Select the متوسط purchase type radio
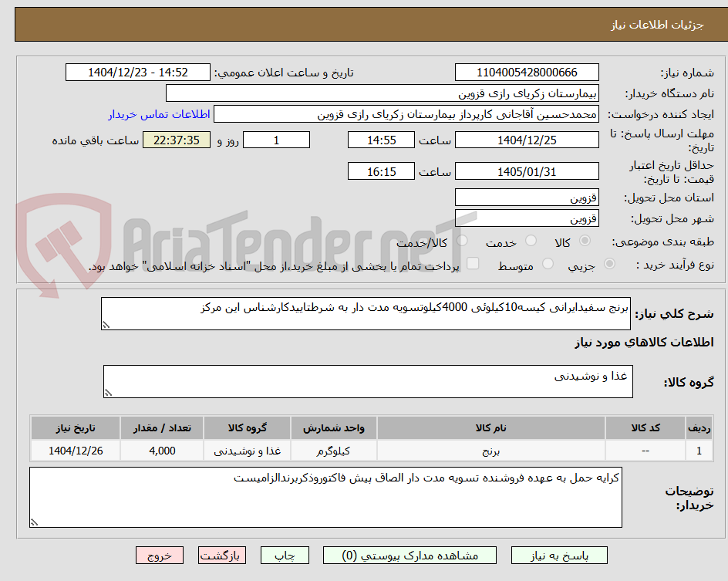Image resolution: width=728 pixels, height=581 pixels. pyautogui.click(x=548, y=264)
